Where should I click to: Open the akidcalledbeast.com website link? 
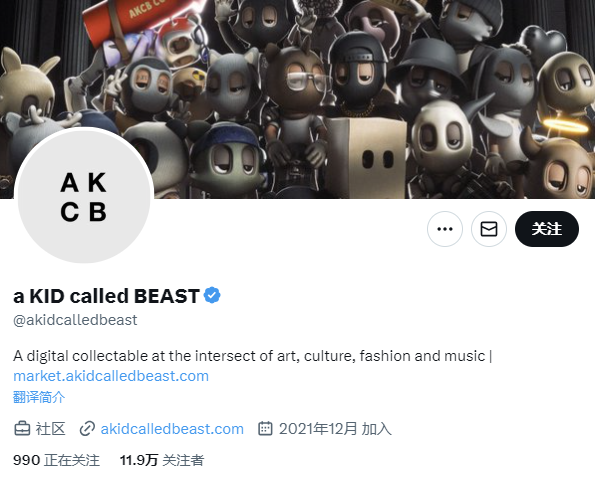(172, 429)
